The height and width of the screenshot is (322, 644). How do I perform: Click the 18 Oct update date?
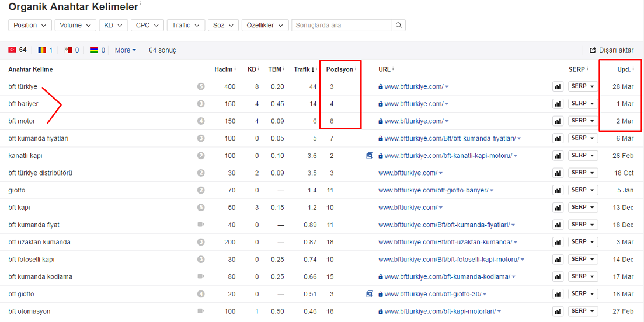tap(624, 173)
